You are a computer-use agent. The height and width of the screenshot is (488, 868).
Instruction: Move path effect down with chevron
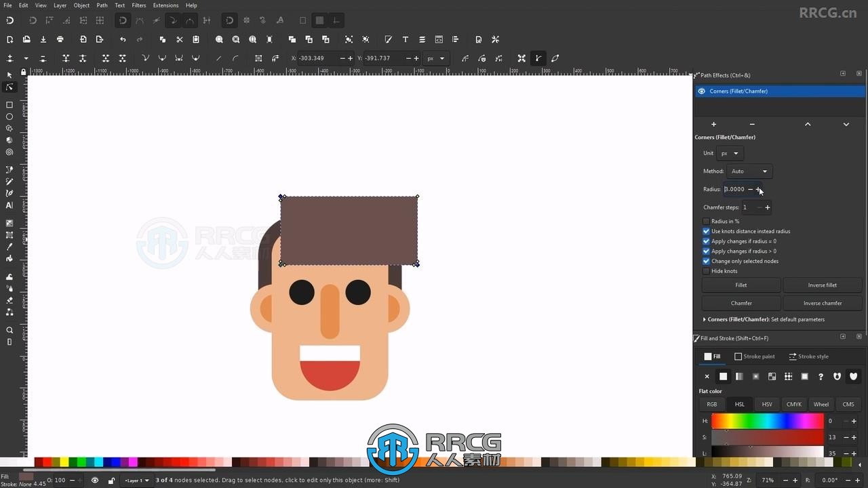coord(846,124)
